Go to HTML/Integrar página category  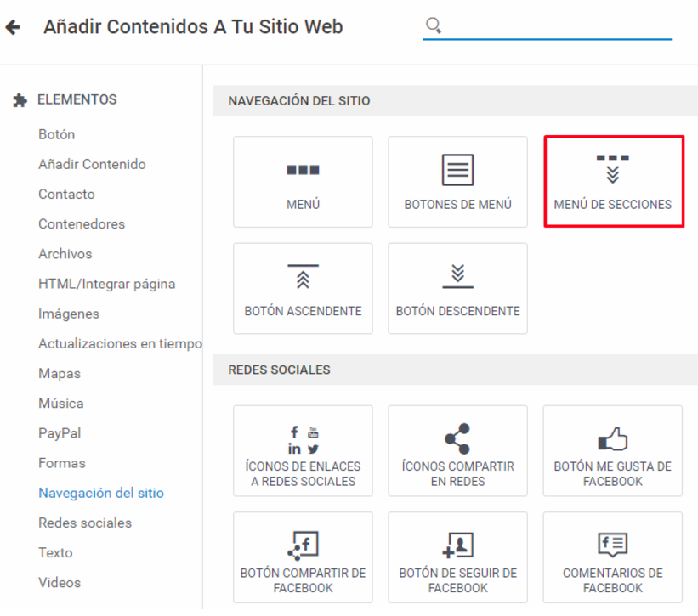pos(107,284)
